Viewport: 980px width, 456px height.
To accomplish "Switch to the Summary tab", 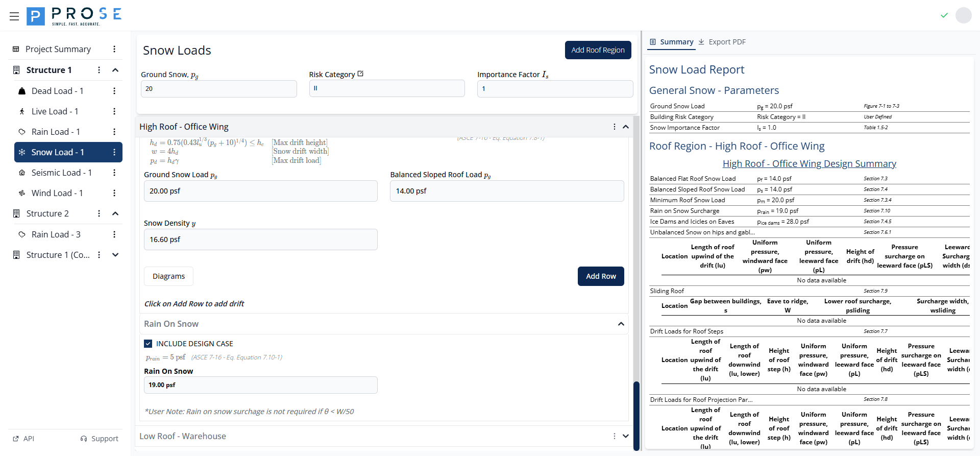I will tap(671, 42).
